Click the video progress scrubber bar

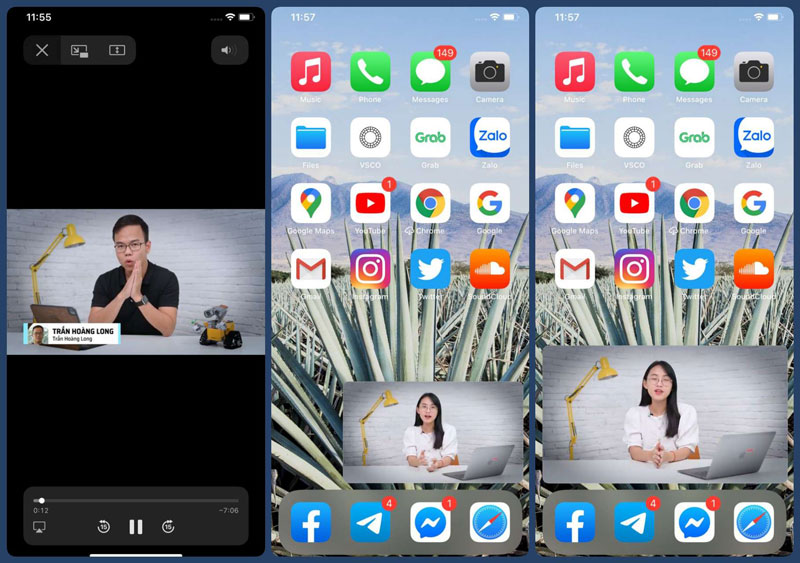coord(136,500)
